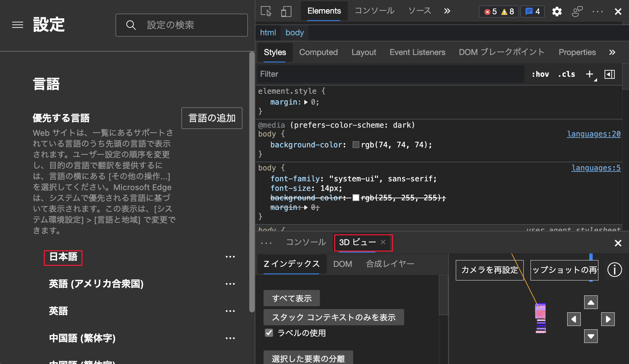
Task: Toggle the device emulation icon
Action: coord(286,11)
